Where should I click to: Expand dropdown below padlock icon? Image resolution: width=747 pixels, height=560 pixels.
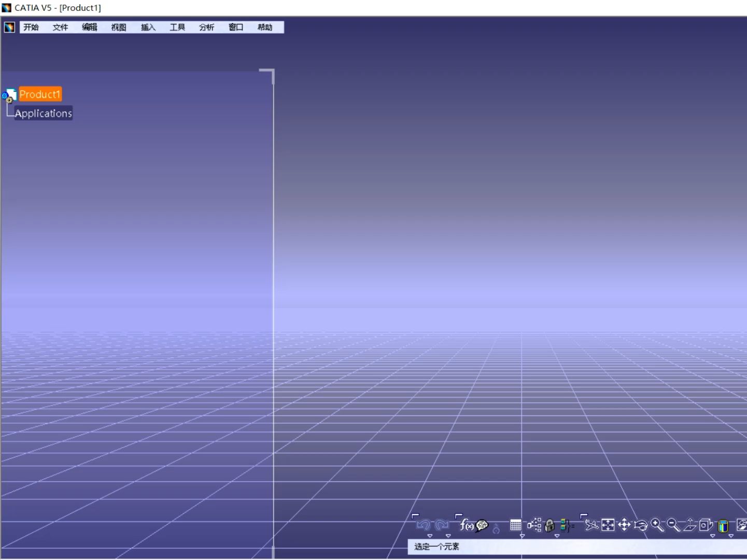557,536
